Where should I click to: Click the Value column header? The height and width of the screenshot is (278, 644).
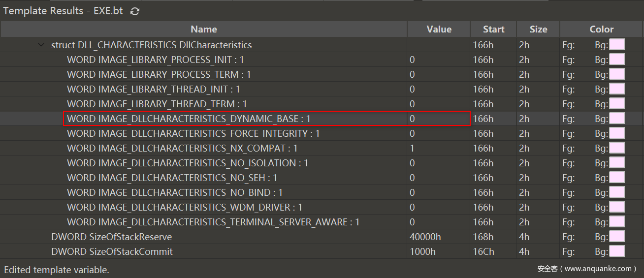click(439, 30)
